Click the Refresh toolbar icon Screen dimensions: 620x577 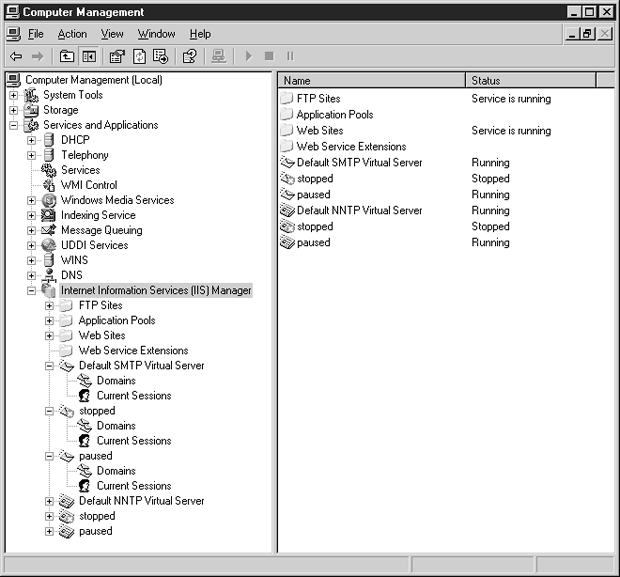click(139, 56)
